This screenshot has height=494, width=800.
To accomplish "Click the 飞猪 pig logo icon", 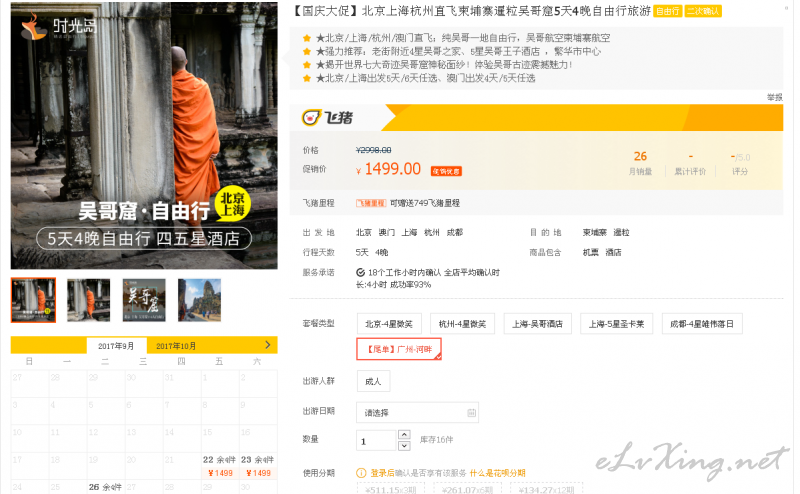I will [311, 117].
